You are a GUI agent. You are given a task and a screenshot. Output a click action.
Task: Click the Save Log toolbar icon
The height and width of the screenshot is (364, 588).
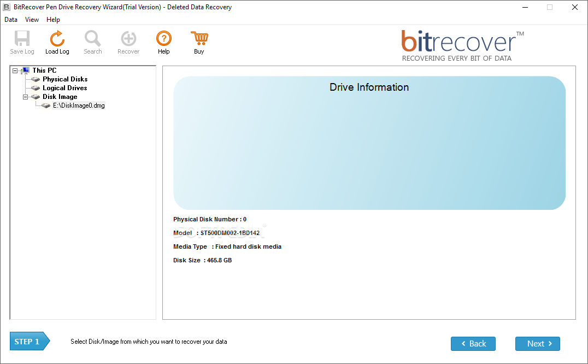tap(22, 38)
